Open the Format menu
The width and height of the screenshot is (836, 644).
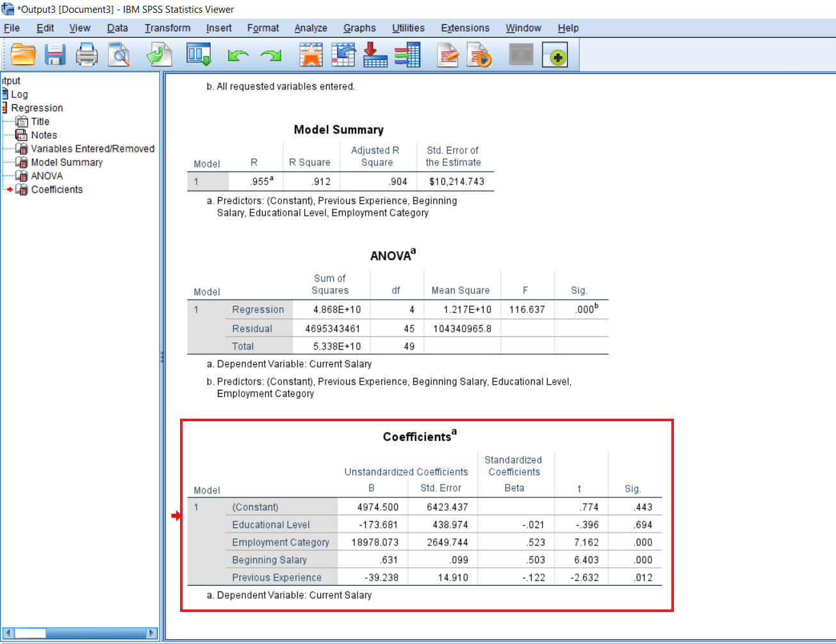click(263, 28)
